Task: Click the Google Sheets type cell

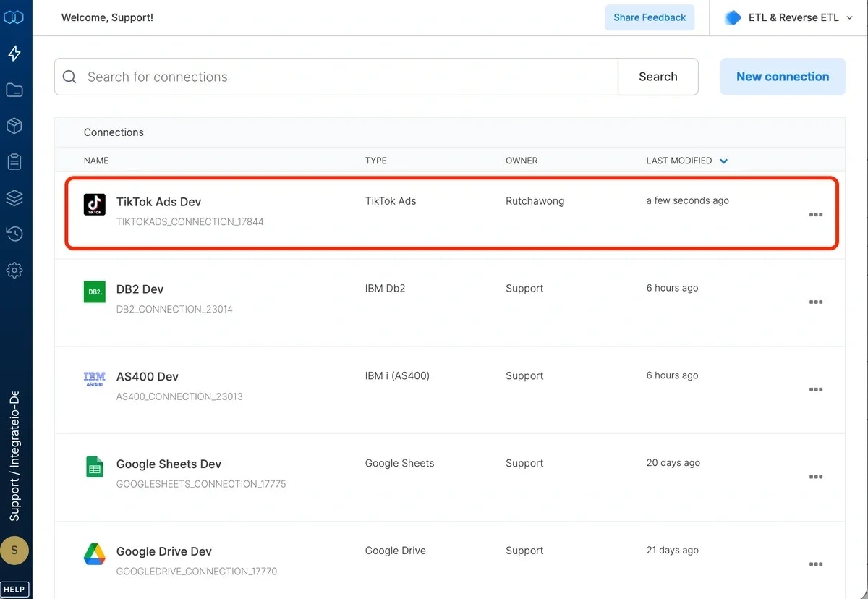Action: [x=399, y=463]
